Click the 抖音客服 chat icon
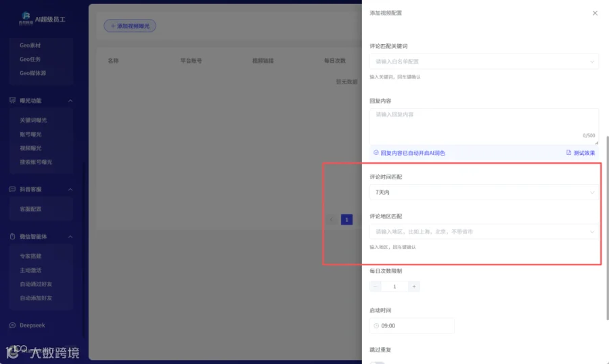This screenshot has width=609, height=364. [x=12, y=189]
